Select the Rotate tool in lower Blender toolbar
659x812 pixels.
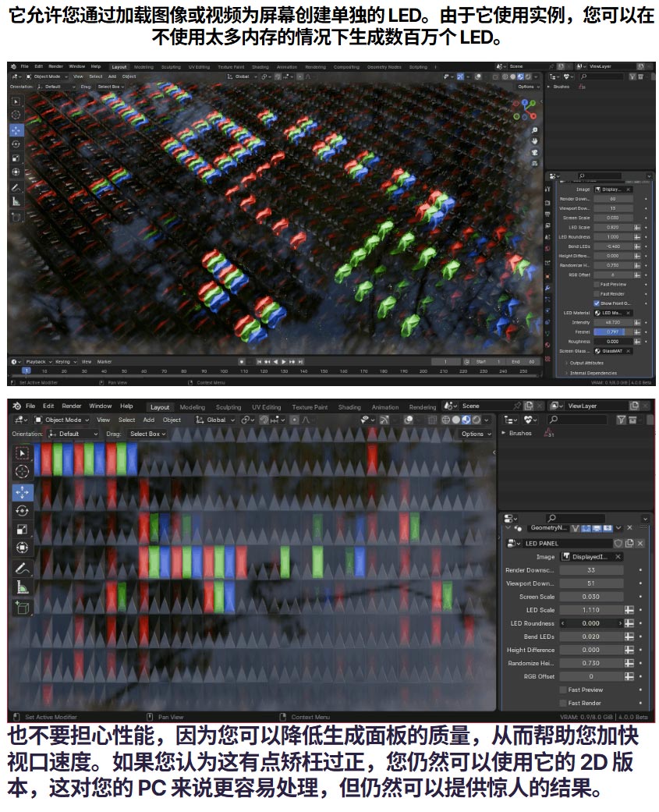[22, 511]
